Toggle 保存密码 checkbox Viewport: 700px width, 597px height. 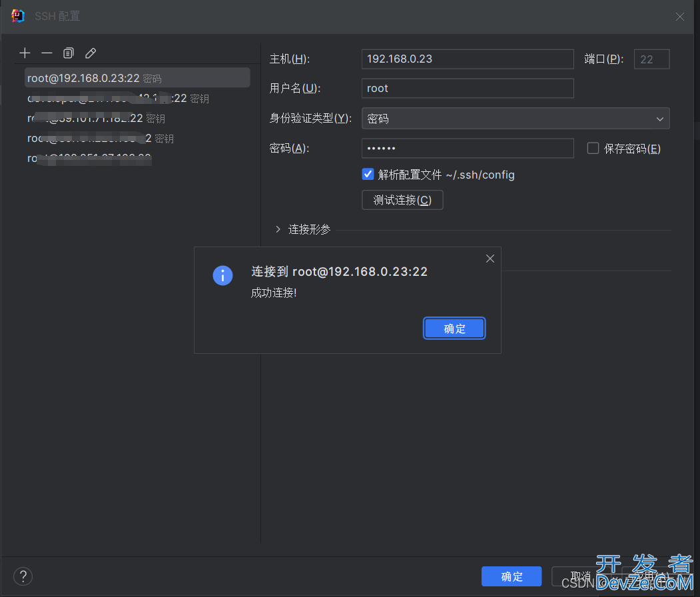coord(593,148)
